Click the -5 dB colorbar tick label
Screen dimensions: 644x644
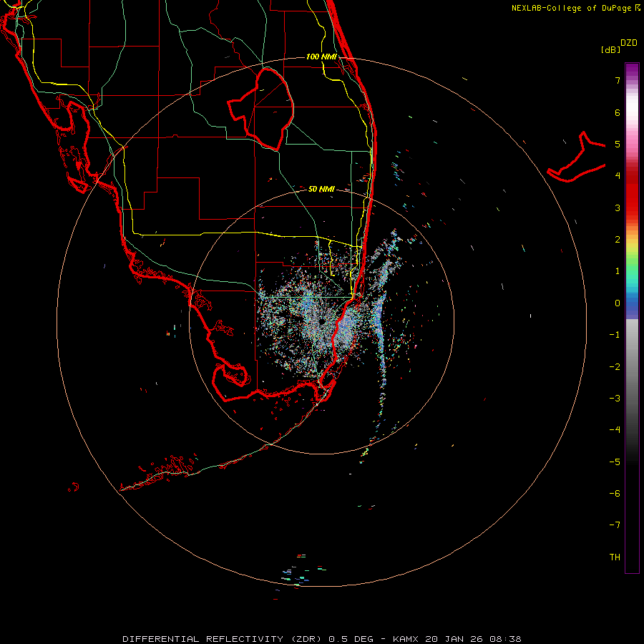pyautogui.click(x=615, y=462)
